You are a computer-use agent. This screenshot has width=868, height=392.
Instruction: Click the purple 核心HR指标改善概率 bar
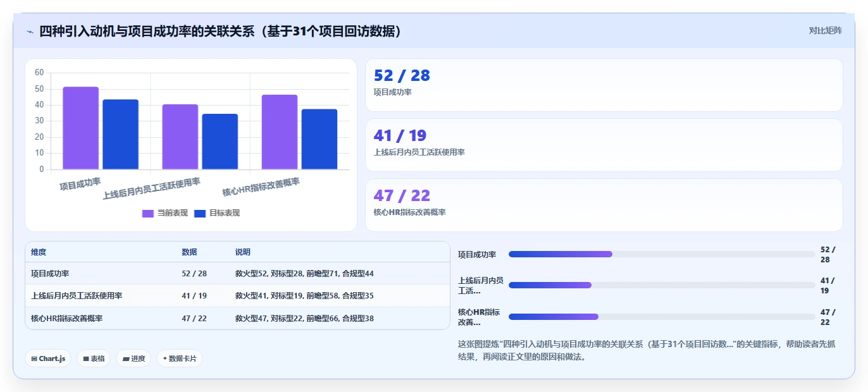pos(280,132)
